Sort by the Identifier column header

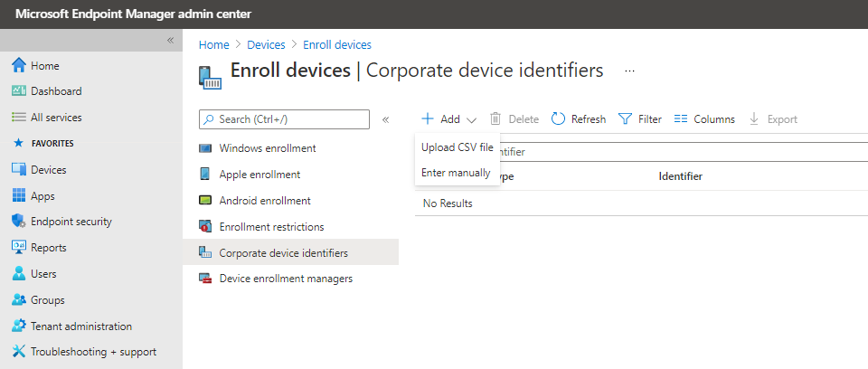point(680,176)
